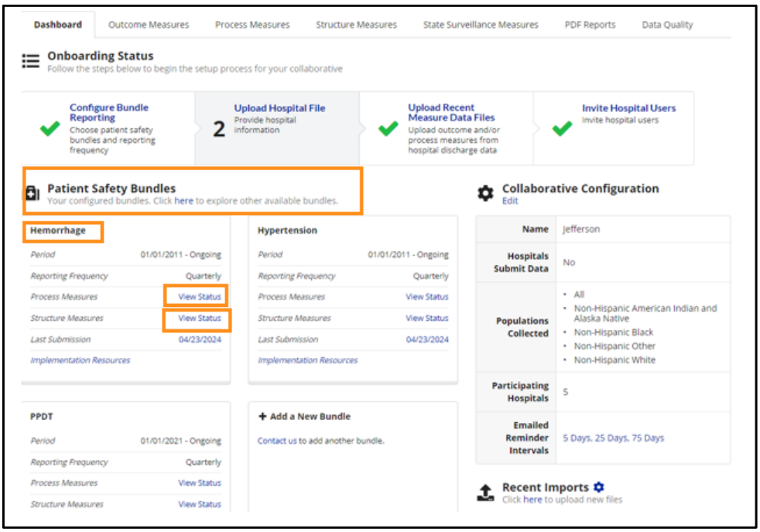Open the Recent Imports settings gear
This screenshot has height=532, width=760.
597,486
